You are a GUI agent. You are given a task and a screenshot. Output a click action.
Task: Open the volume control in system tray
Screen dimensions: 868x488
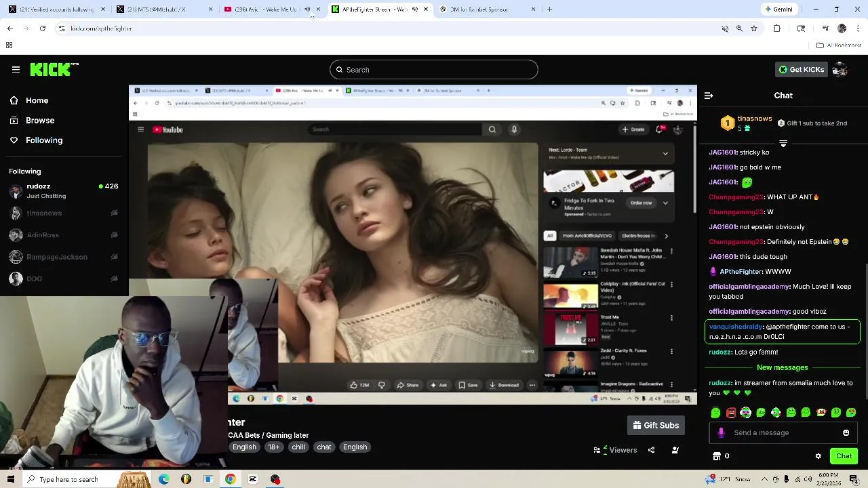(x=809, y=479)
